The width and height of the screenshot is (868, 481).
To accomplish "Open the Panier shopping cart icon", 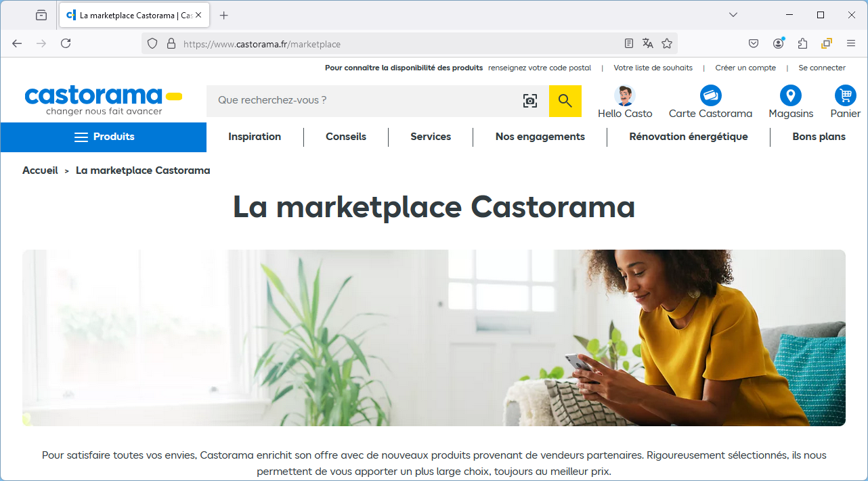I will (x=846, y=95).
